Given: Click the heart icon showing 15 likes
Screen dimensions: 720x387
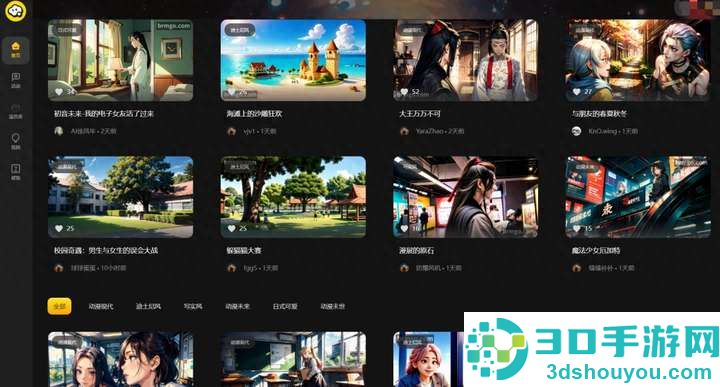Looking at the screenshot, I should (577, 228).
